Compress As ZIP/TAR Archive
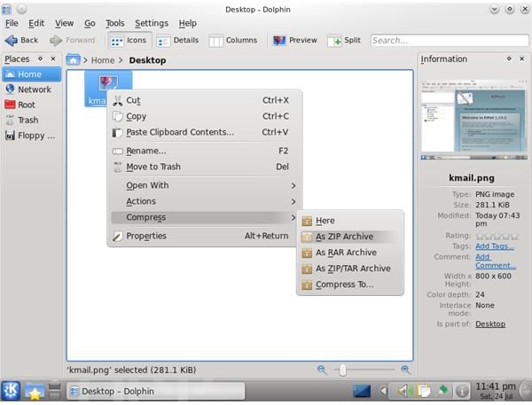The width and height of the screenshot is (532, 405). click(x=350, y=269)
